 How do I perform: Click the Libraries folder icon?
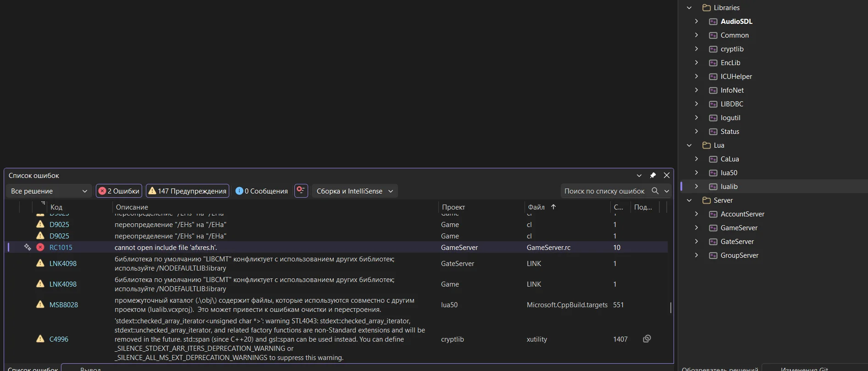pyautogui.click(x=707, y=8)
